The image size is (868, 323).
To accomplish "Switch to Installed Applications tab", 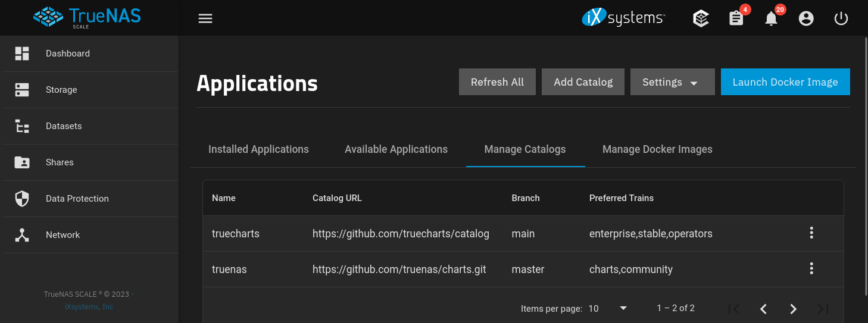I will 258,149.
